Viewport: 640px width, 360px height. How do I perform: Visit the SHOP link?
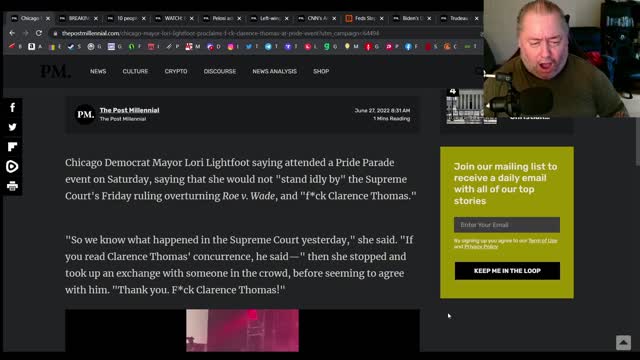pyautogui.click(x=321, y=71)
